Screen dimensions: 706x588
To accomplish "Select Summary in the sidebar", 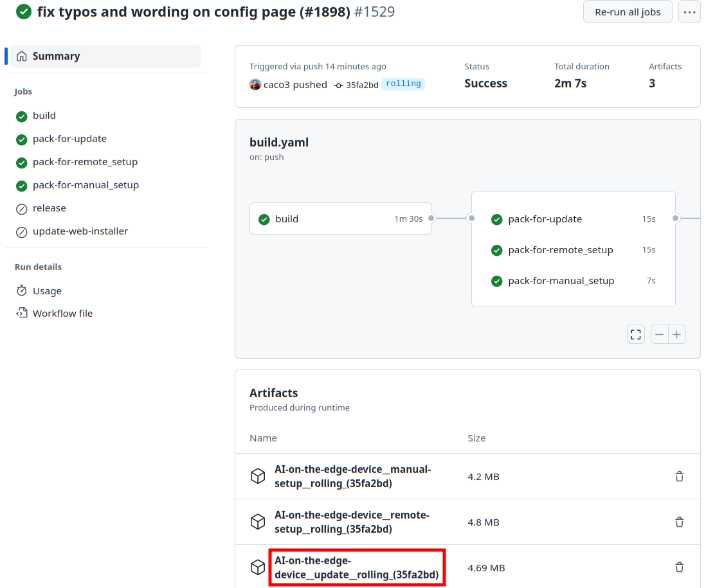I will pyautogui.click(x=56, y=56).
